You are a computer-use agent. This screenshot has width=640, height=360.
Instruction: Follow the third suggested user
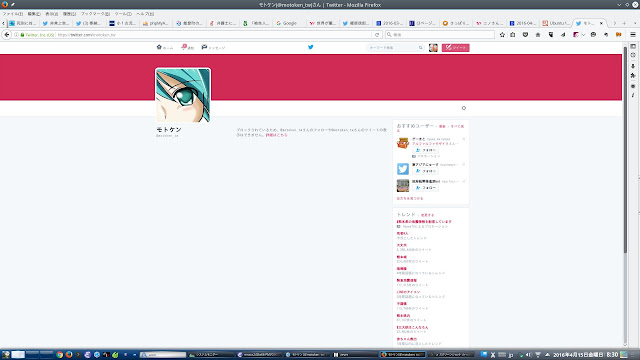(x=425, y=188)
